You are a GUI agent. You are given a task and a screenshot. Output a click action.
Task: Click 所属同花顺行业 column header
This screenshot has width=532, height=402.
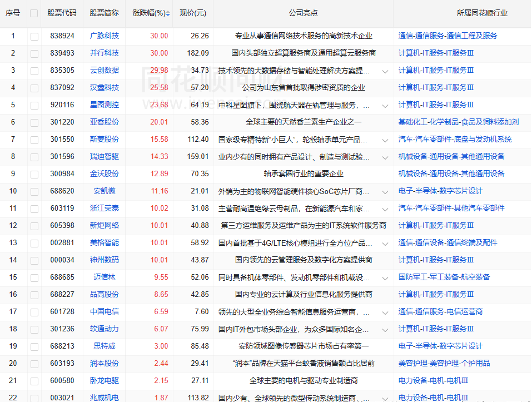[x=482, y=13]
